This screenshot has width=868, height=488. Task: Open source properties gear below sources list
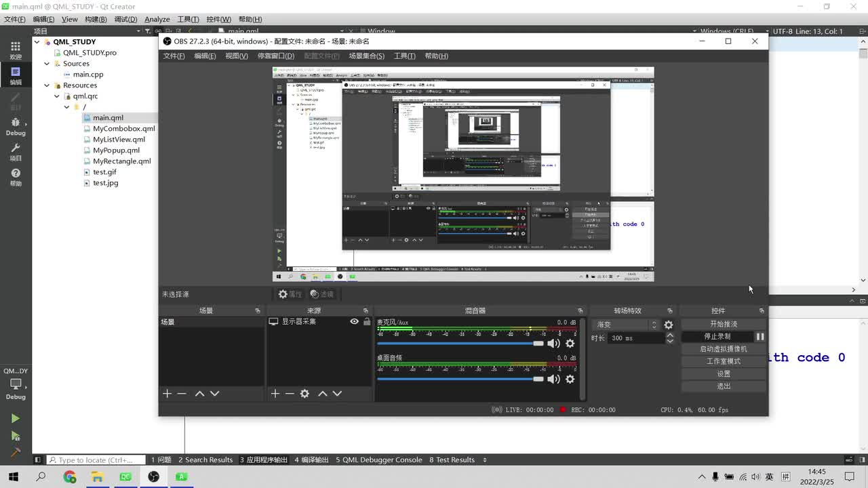304,393
